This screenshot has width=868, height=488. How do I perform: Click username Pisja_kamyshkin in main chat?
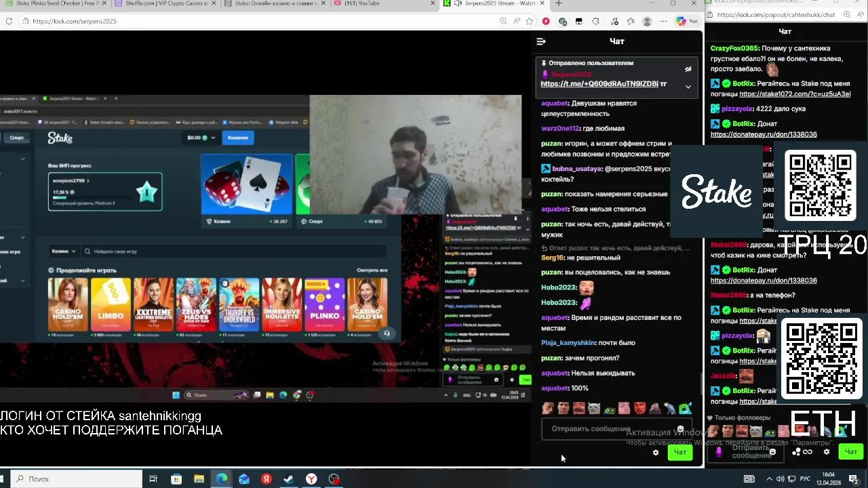pyautogui.click(x=568, y=343)
